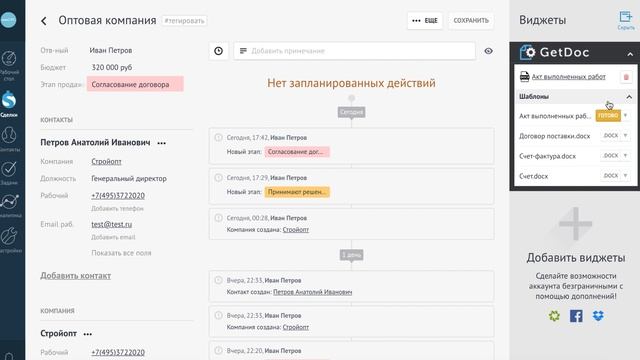Click the .DOCX button for Счет-фактура
640x360 pixels.
[611, 156]
